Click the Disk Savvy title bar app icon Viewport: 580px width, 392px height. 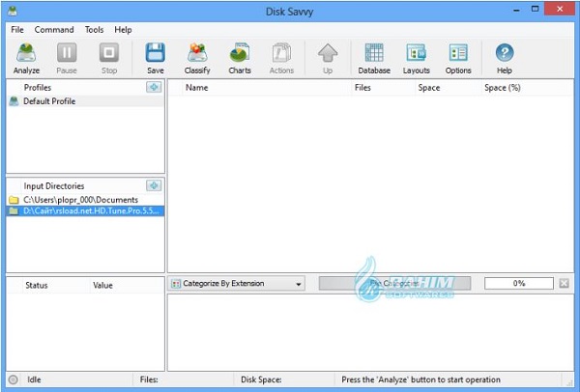(13, 11)
